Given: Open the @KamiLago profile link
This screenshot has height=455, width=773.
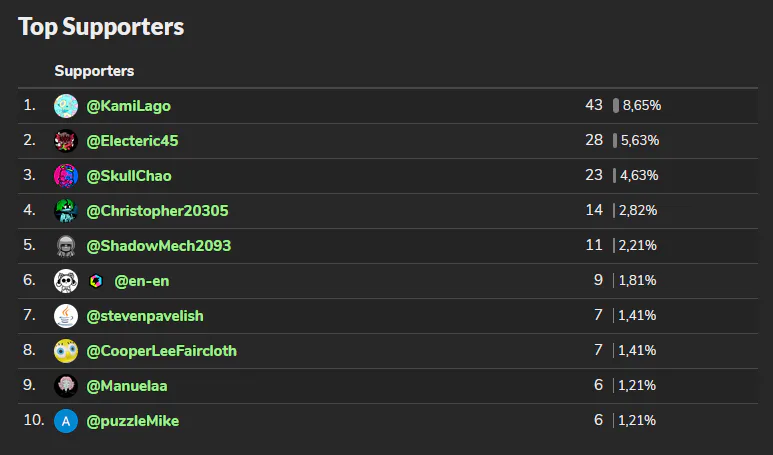Looking at the screenshot, I should (129, 106).
